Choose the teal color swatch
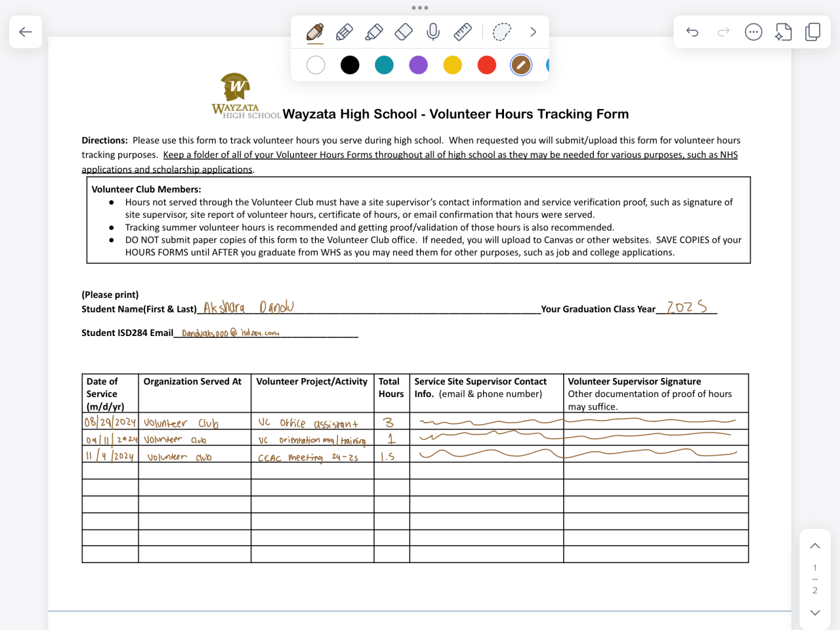The height and width of the screenshot is (630, 840). point(384,65)
